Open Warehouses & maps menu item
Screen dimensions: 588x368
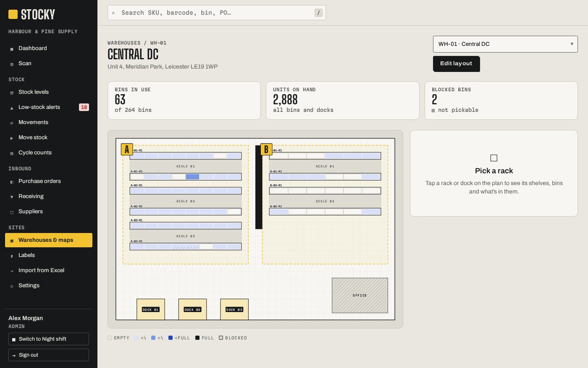coord(49,240)
